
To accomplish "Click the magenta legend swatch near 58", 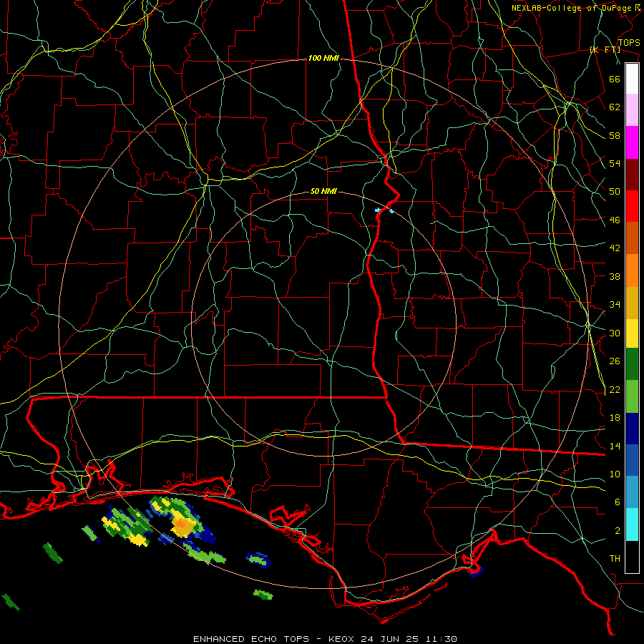I will (632, 142).
